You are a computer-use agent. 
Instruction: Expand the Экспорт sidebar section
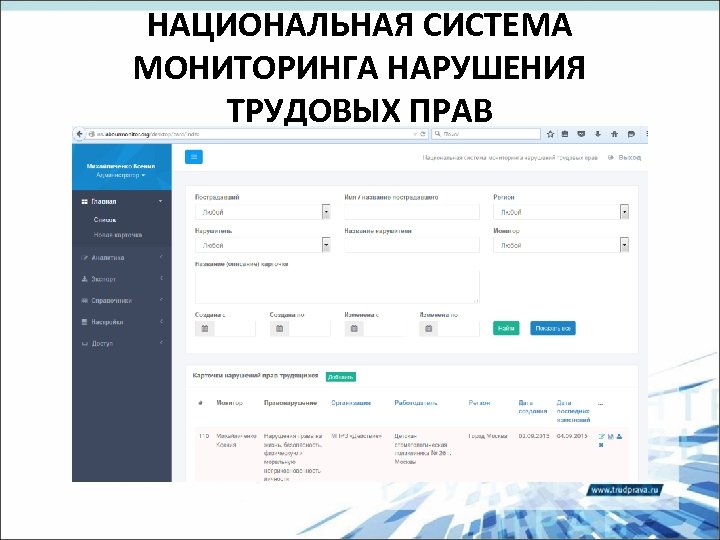coord(122,279)
